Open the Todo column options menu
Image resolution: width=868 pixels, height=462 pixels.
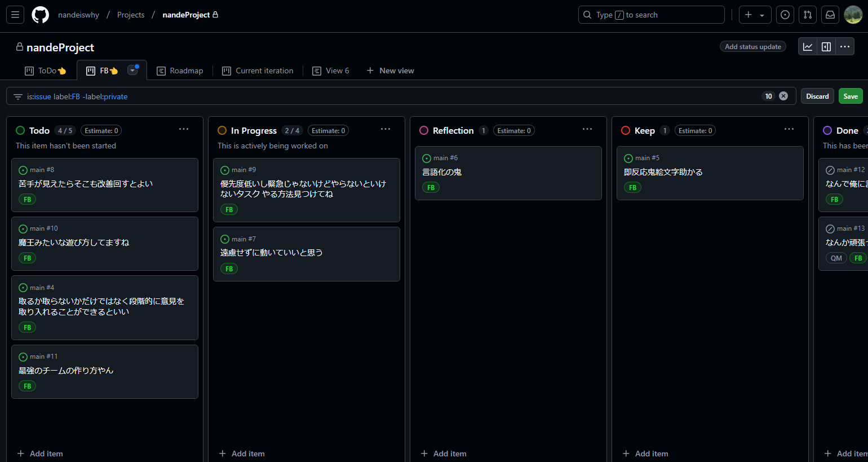[x=184, y=129]
